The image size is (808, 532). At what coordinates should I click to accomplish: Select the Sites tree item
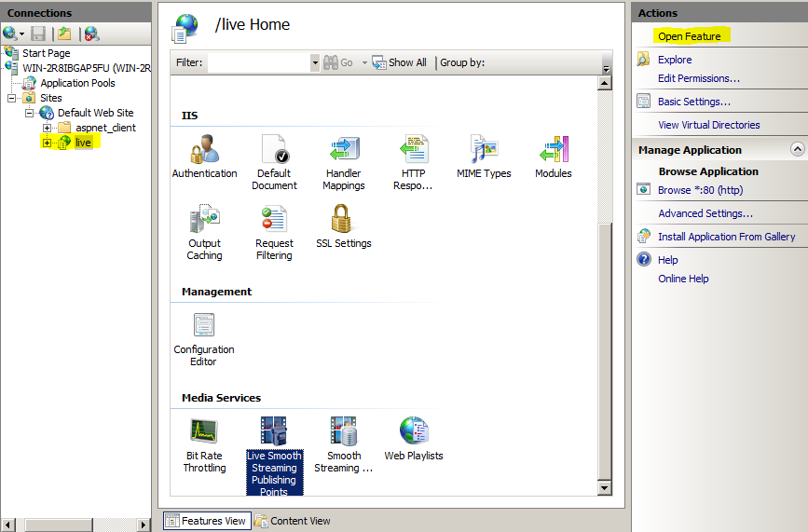click(51, 98)
